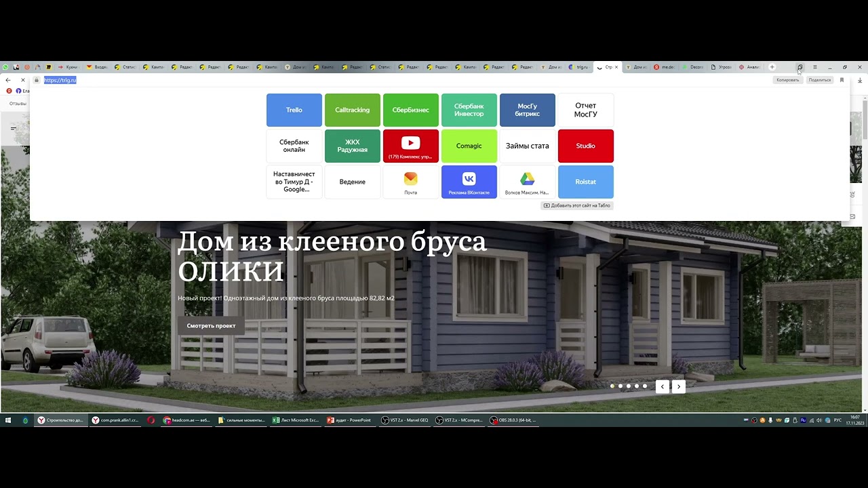The image size is (868, 488).
Task: Open new tab with plus button
Action: click(x=772, y=67)
